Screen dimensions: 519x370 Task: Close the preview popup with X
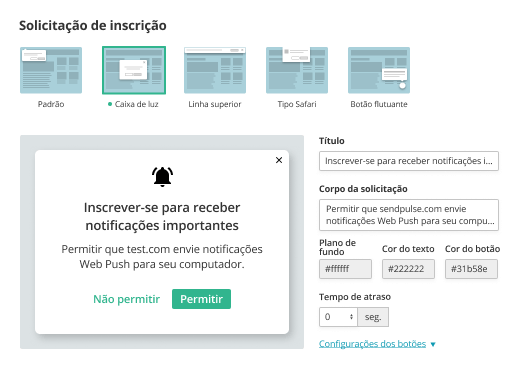[x=279, y=160]
